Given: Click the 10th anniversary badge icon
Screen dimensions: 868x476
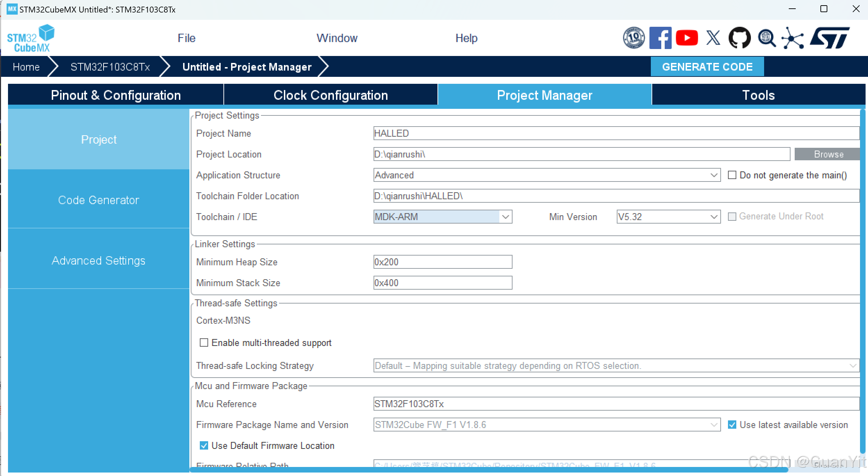Looking at the screenshot, I should 634,38.
